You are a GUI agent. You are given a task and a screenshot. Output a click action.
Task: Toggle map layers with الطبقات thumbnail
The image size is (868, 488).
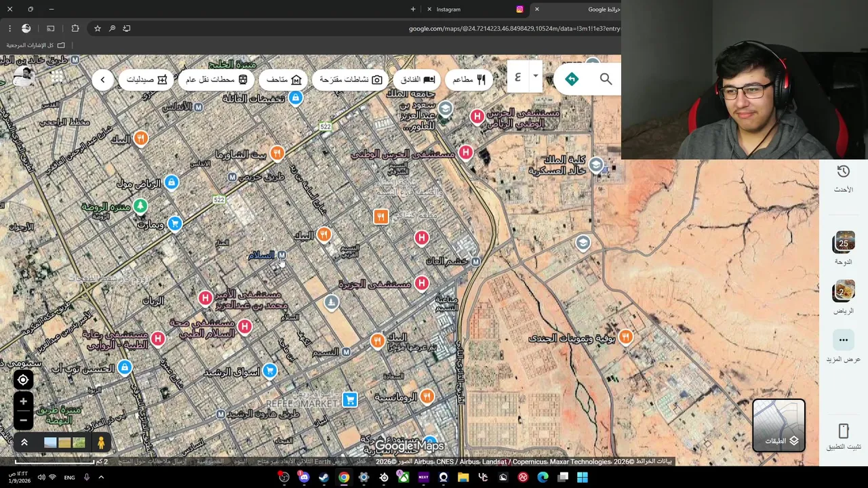778,425
